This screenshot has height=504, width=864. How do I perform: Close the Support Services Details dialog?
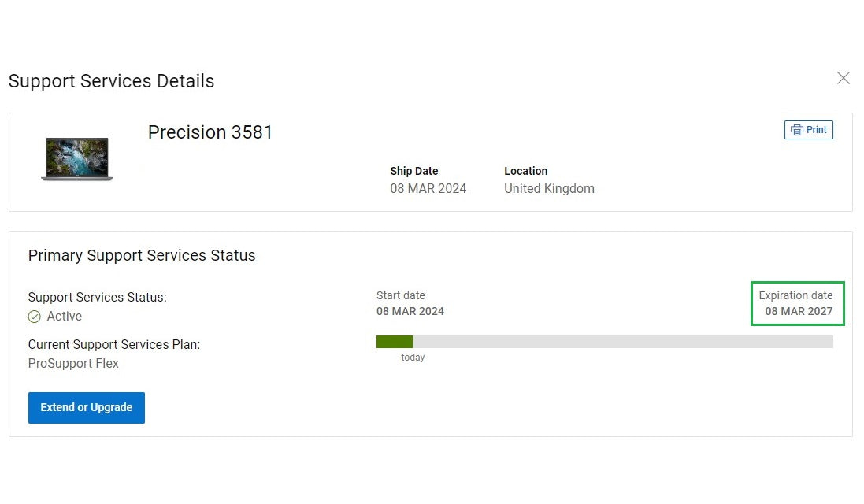click(x=844, y=78)
